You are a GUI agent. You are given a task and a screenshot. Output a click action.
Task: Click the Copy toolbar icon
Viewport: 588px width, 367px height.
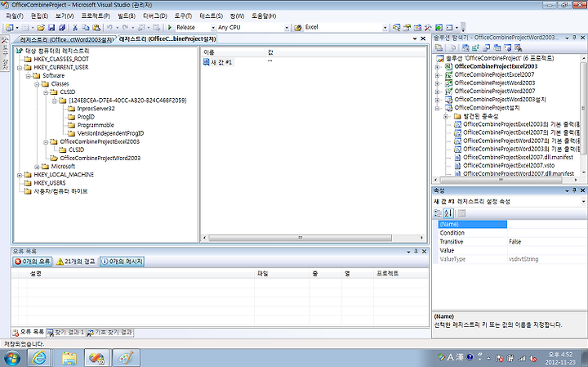(86, 28)
